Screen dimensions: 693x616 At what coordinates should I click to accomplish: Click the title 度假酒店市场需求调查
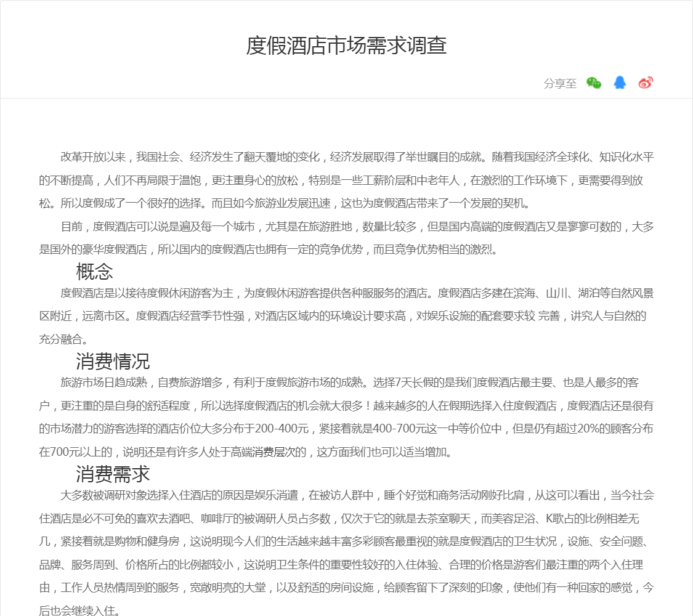point(346,46)
